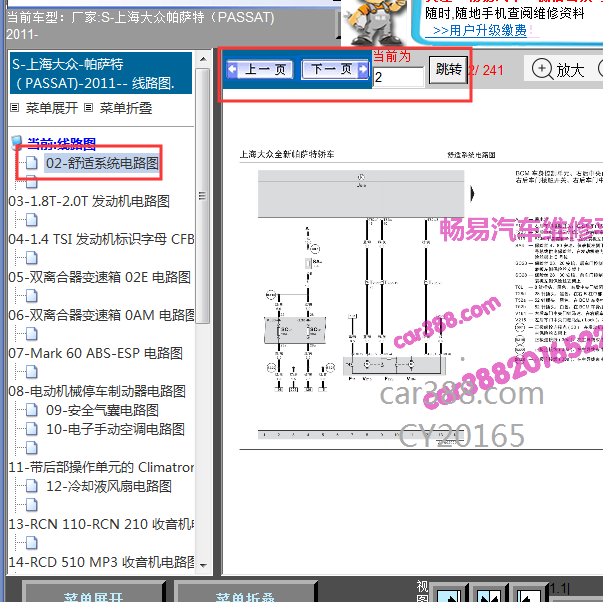Viewport: 603px width, 602px height.
Task: Open 08-电动机械停车制动器电路图
Action: coord(97,392)
